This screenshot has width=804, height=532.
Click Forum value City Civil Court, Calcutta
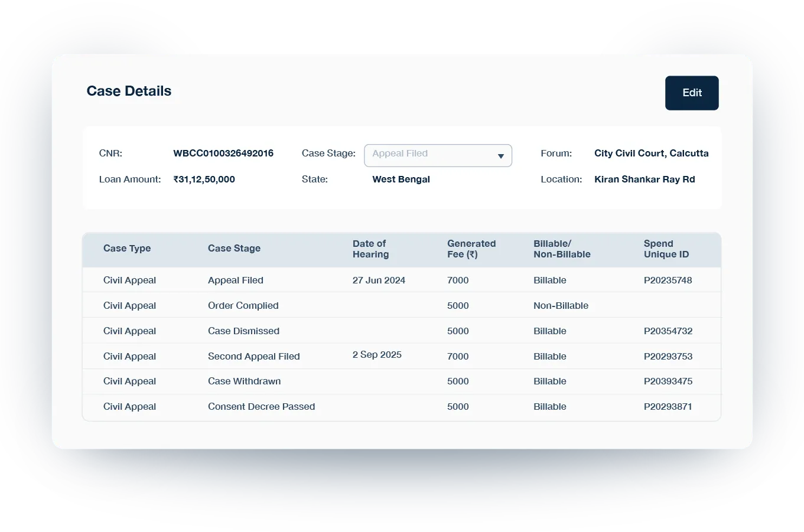pos(651,153)
